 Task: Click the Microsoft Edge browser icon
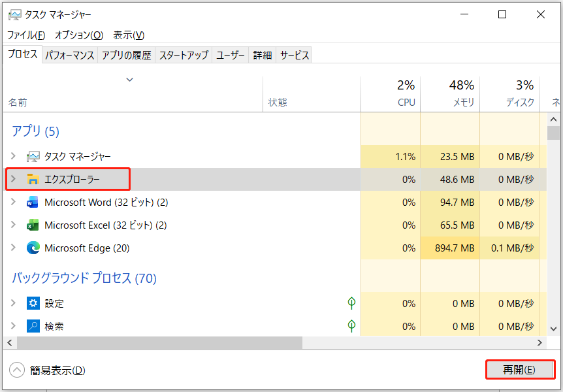tap(33, 248)
